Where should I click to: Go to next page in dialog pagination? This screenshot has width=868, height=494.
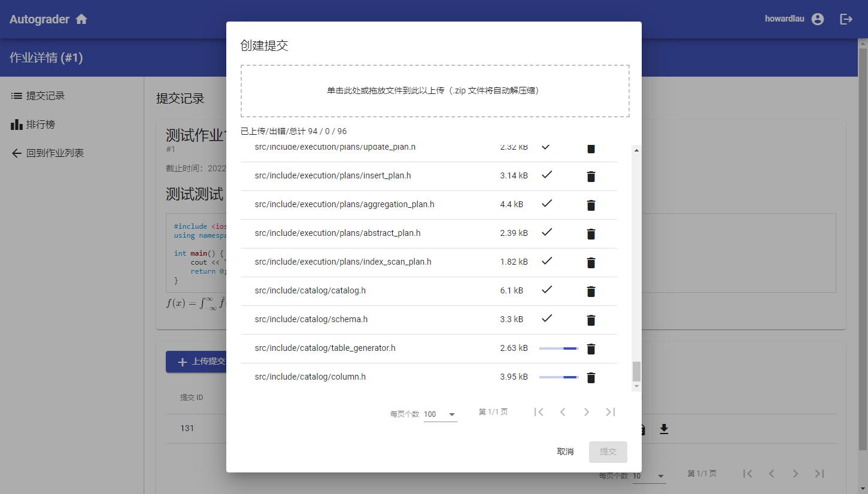587,411
